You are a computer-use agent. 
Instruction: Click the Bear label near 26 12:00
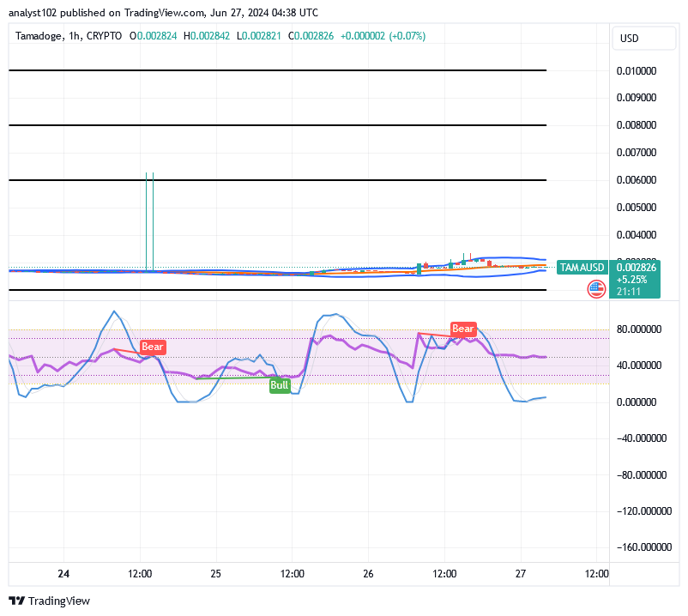coord(463,329)
